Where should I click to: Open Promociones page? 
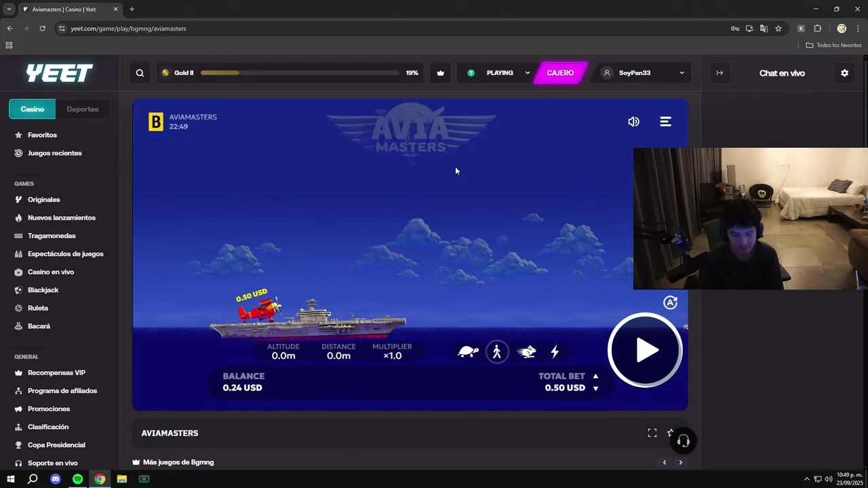(49, 409)
